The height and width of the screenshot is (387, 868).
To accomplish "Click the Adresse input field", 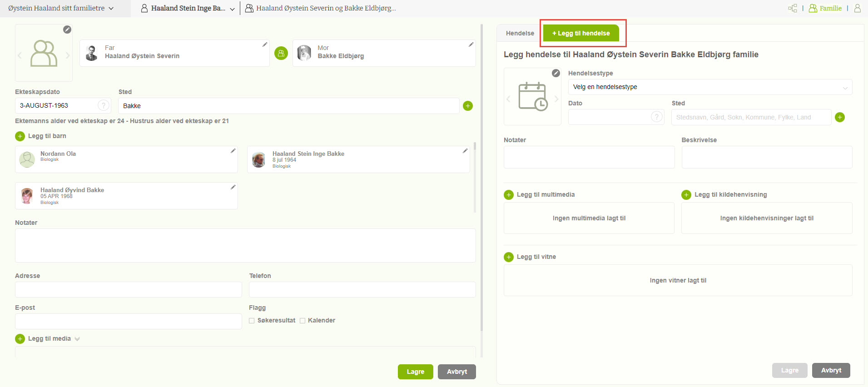I will (128, 289).
